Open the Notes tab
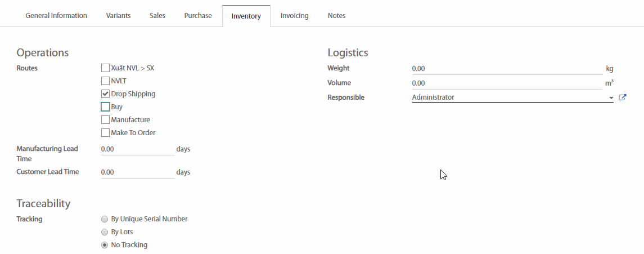The image size is (644, 254). pos(336,16)
